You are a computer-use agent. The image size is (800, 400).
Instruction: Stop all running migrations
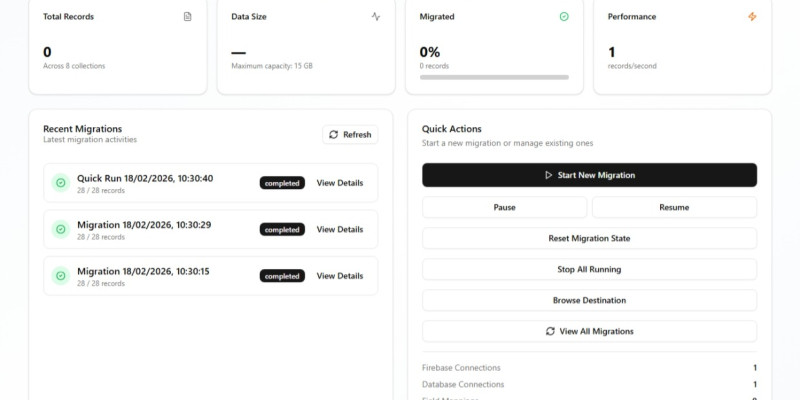point(589,270)
